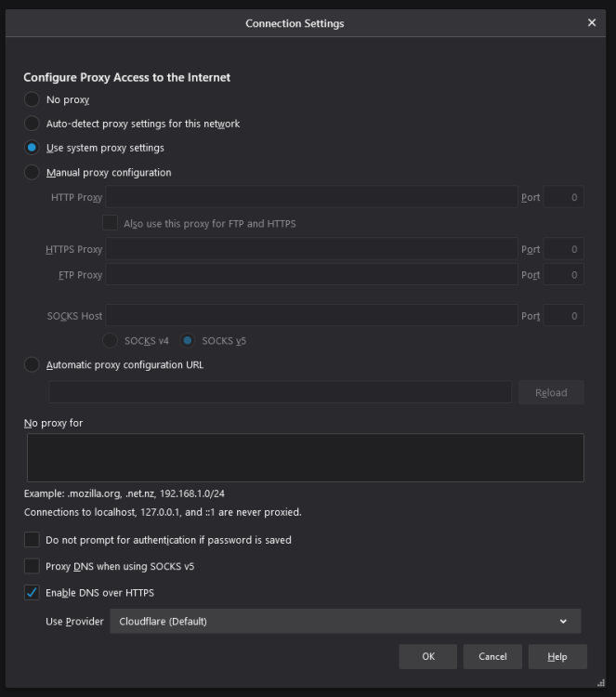Choose Auto-detect proxy settings for this network
The width and height of the screenshot is (616, 697).
[x=32, y=123]
